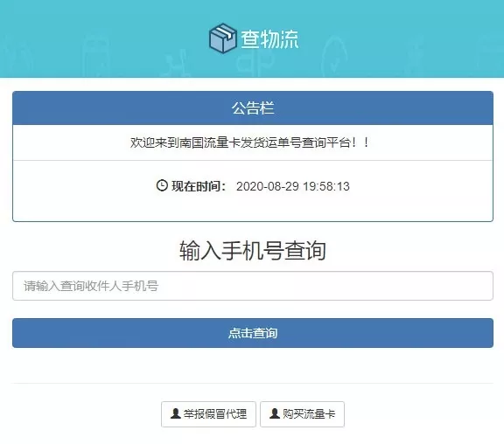Click the 点击查询 search button
The image size is (504, 444).
click(x=253, y=333)
